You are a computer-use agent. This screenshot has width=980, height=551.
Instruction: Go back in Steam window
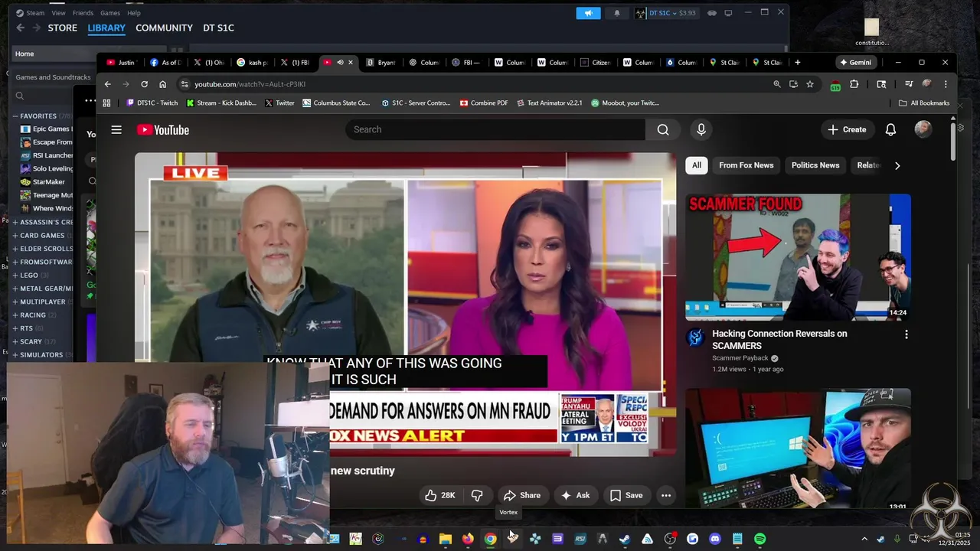[21, 28]
